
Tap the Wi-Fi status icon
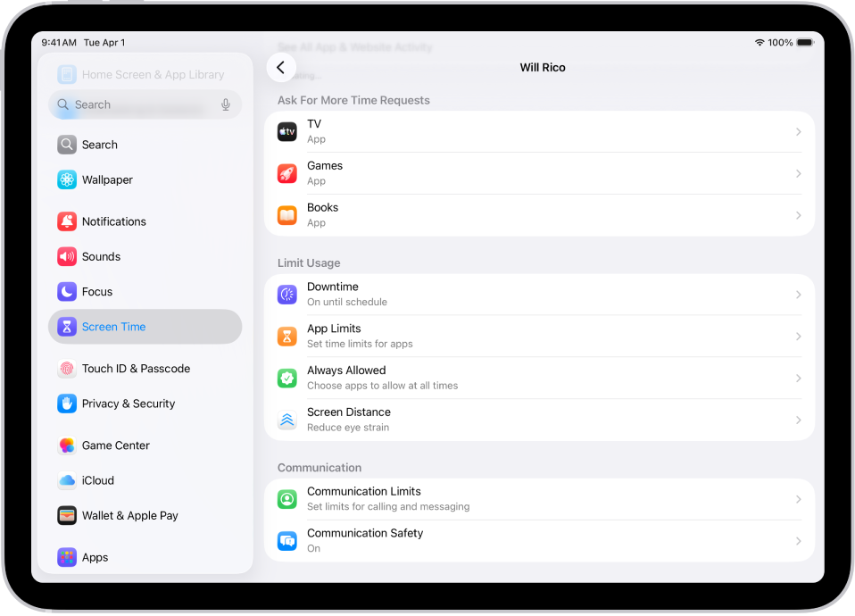(x=759, y=43)
